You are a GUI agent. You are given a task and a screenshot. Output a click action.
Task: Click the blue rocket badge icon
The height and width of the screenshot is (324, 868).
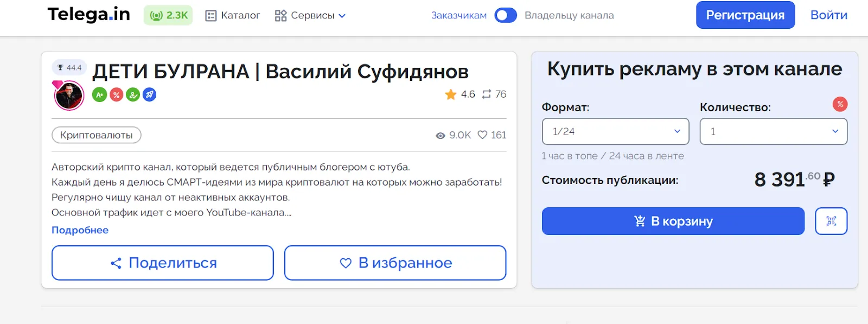[x=150, y=94]
